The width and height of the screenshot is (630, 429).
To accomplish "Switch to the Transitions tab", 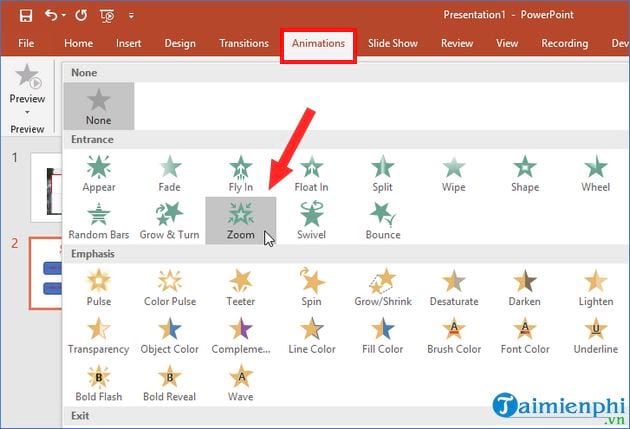I will tap(244, 43).
